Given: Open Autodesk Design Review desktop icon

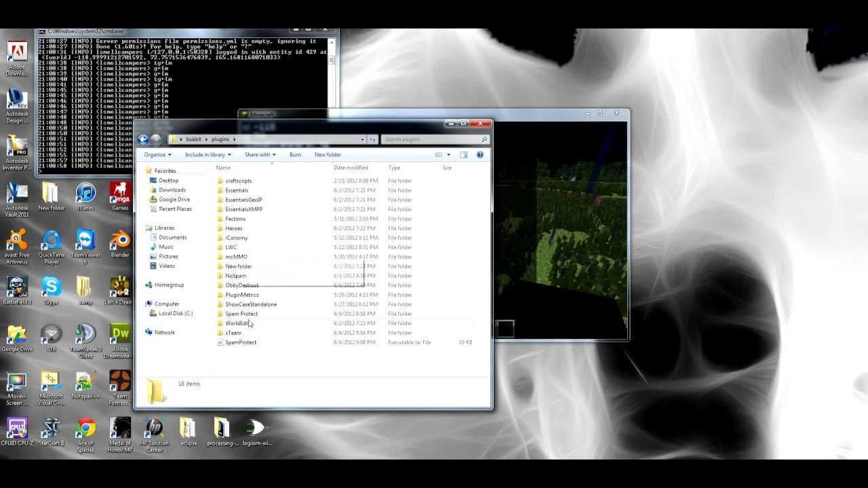Looking at the screenshot, I should (x=17, y=106).
